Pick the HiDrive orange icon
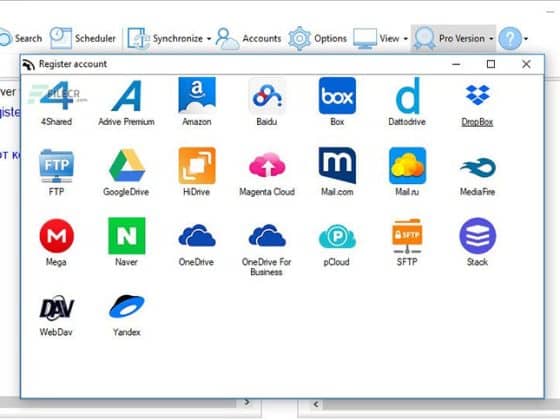 [x=197, y=166]
